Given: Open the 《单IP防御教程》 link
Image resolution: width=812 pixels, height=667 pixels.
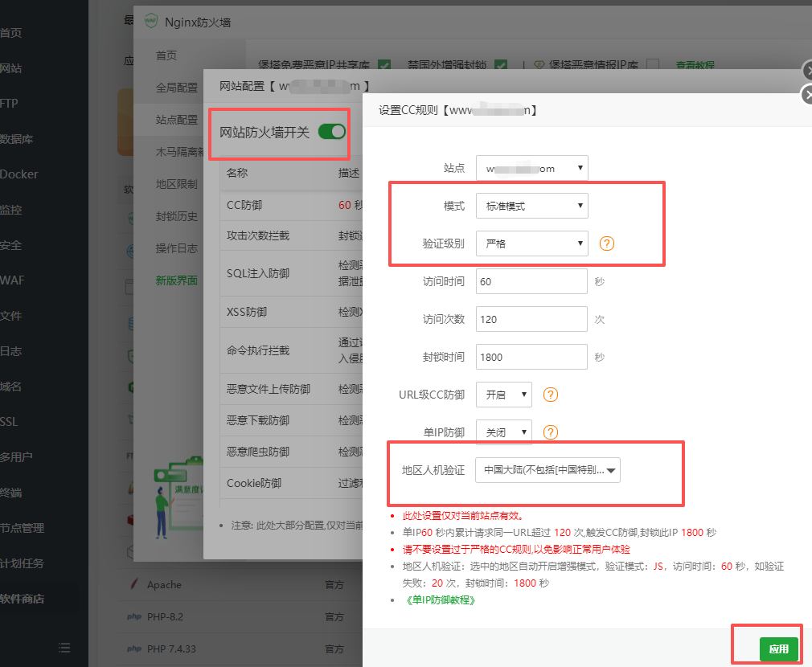Looking at the screenshot, I should coord(440,599).
